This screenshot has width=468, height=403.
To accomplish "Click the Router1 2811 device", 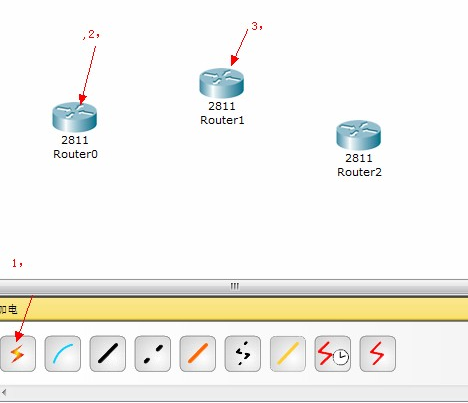I will 222,83.
